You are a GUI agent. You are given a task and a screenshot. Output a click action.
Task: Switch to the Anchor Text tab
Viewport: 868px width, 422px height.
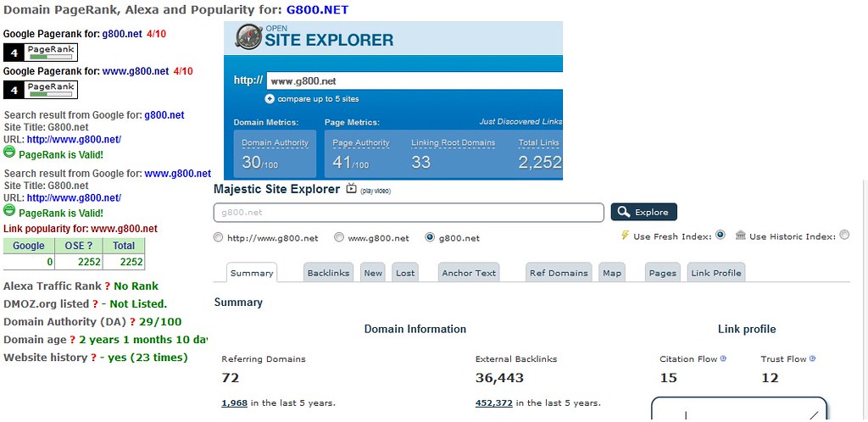coord(469,273)
